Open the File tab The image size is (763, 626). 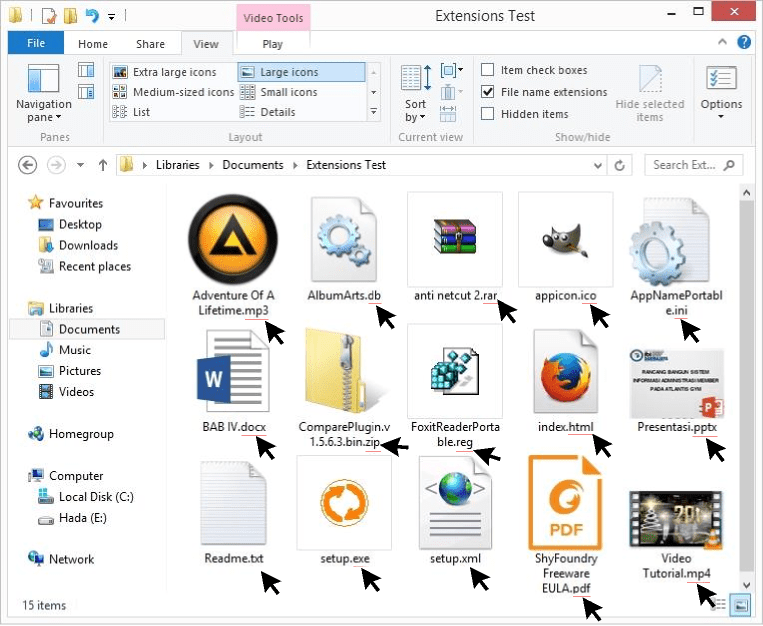point(36,43)
